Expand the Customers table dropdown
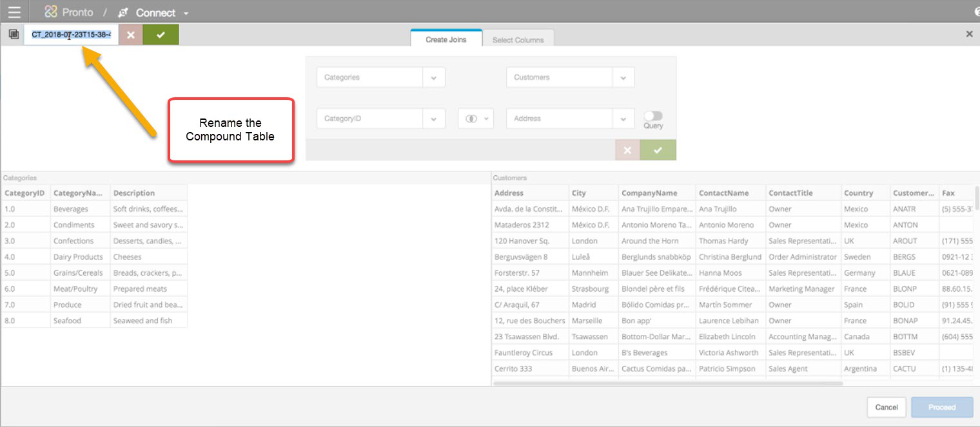The image size is (980, 427). (623, 77)
